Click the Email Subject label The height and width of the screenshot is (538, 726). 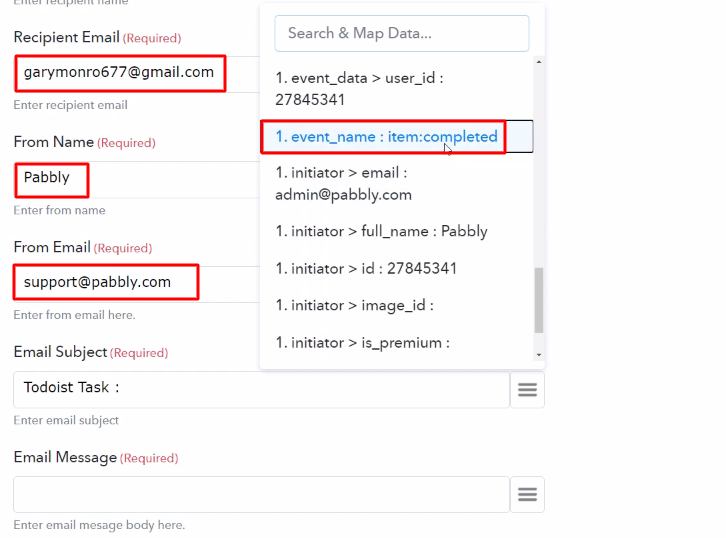pyautogui.click(x=60, y=352)
